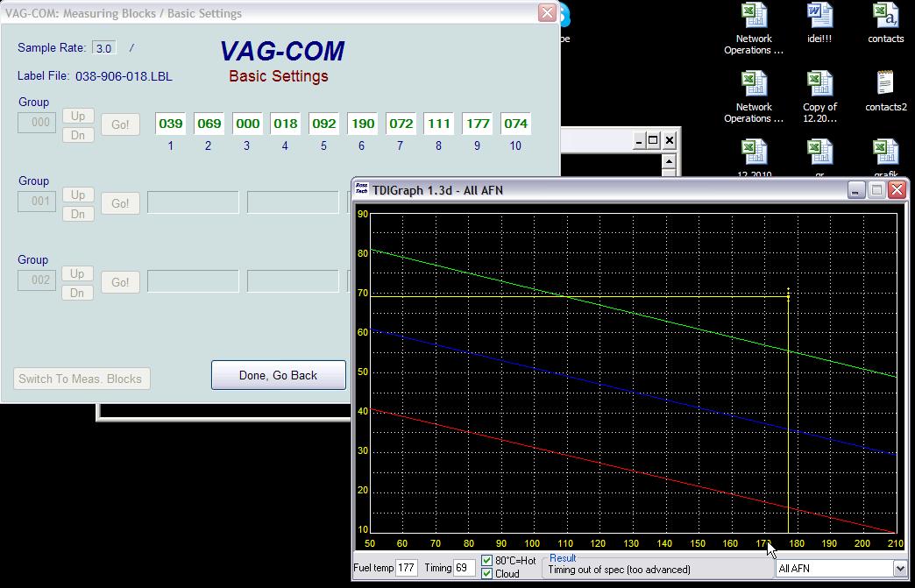Screen dimensions: 915x588
Task: Open the idei!!! Word document
Action: pos(819,18)
